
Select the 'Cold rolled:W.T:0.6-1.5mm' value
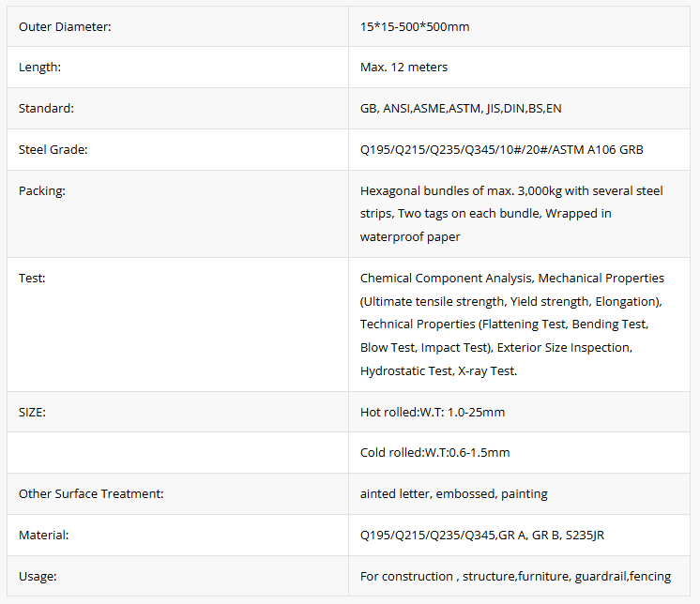[x=434, y=453]
